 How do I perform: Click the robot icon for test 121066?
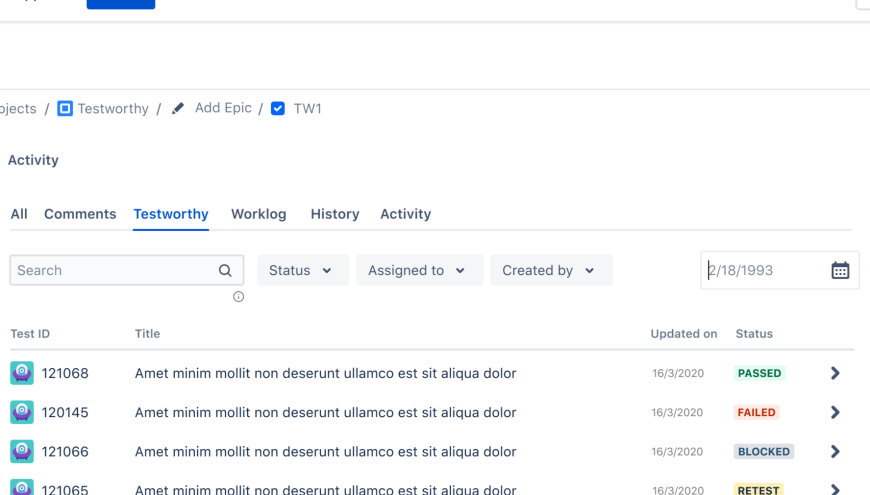point(22,451)
